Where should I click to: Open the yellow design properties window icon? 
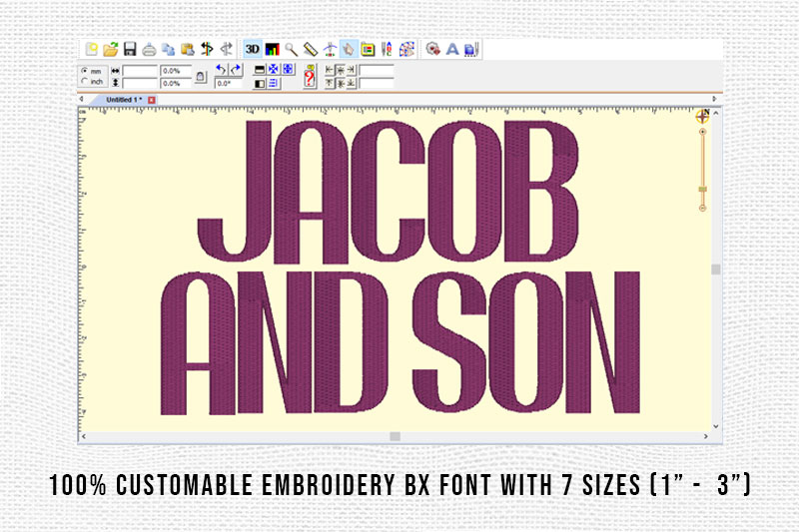(368, 49)
